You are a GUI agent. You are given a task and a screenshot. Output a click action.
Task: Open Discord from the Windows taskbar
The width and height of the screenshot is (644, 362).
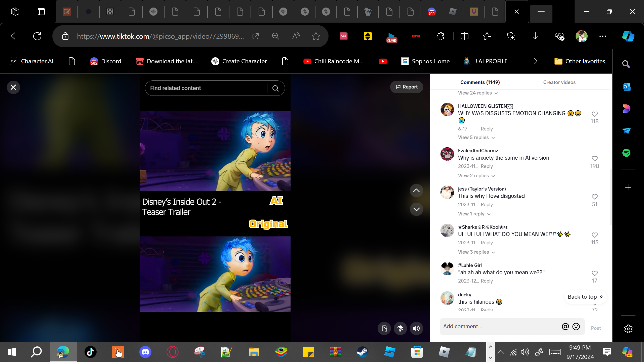pos(145,352)
